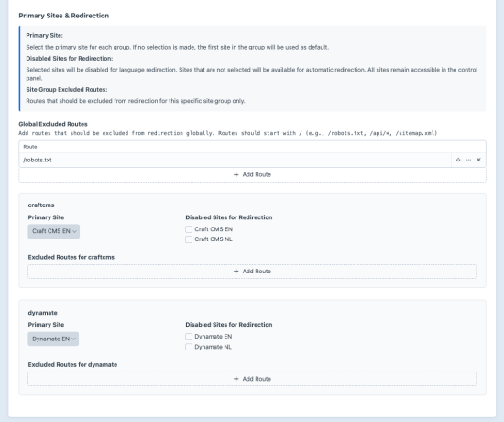Click the Disabled Sites for Redirection: info heading
Screen dimensions: 504x422
click(x=70, y=59)
